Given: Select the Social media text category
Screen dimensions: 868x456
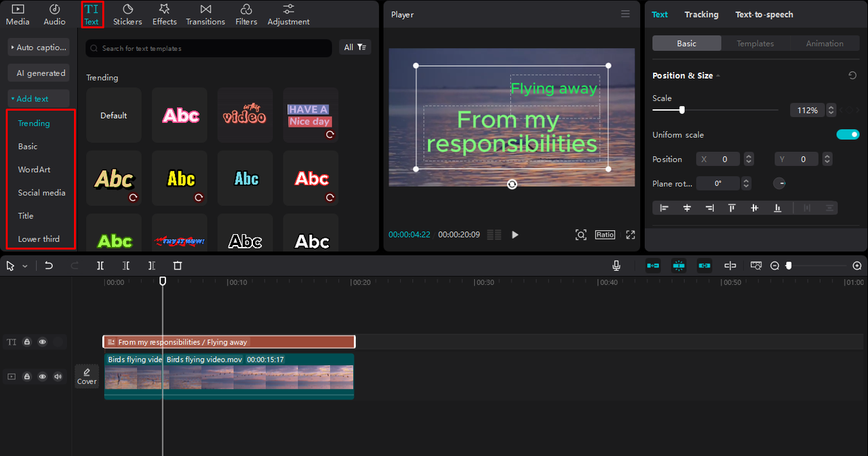Looking at the screenshot, I should pos(41,193).
